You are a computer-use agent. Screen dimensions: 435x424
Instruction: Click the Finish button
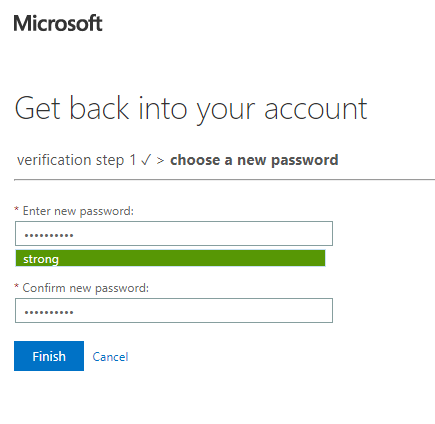[x=49, y=356]
